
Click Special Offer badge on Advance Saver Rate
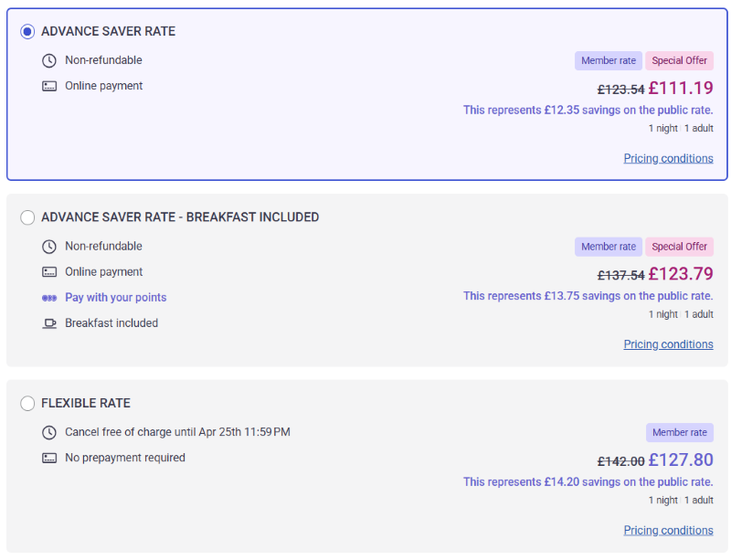tap(679, 60)
